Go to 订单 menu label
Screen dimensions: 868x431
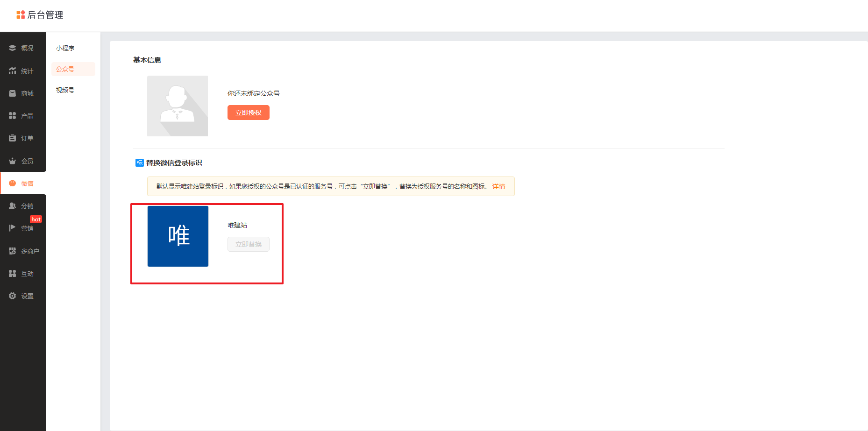[27, 138]
